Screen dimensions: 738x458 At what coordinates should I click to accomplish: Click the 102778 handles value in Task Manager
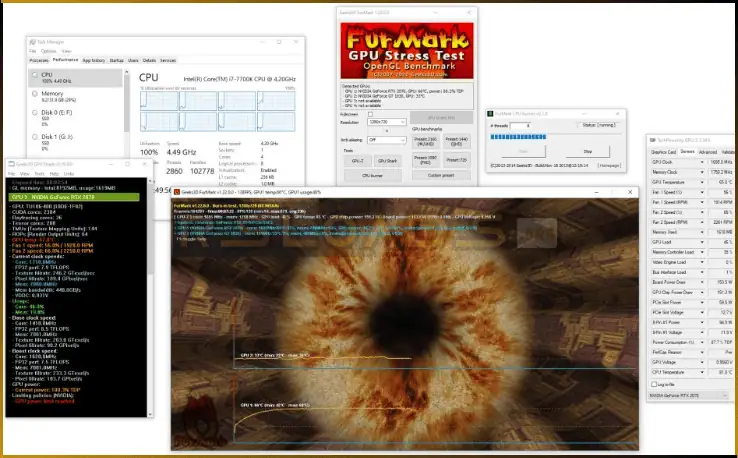[x=202, y=171]
